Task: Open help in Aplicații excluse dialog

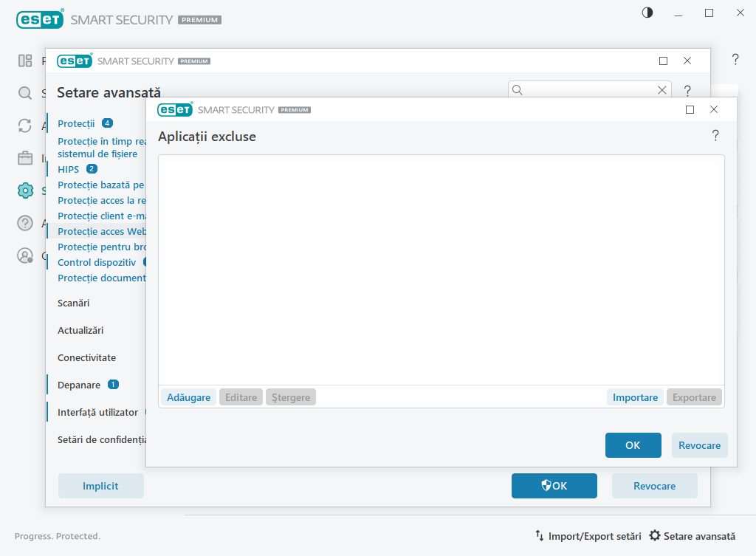Action: click(x=715, y=136)
